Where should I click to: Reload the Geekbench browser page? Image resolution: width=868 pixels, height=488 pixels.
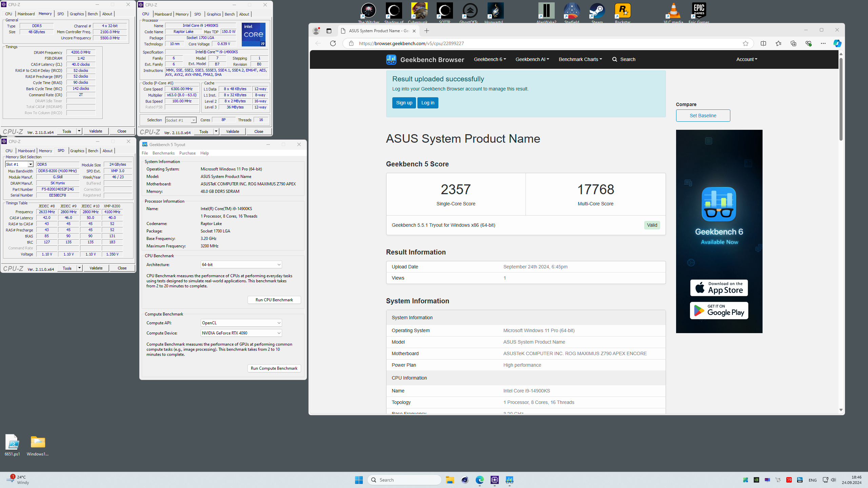(x=333, y=43)
